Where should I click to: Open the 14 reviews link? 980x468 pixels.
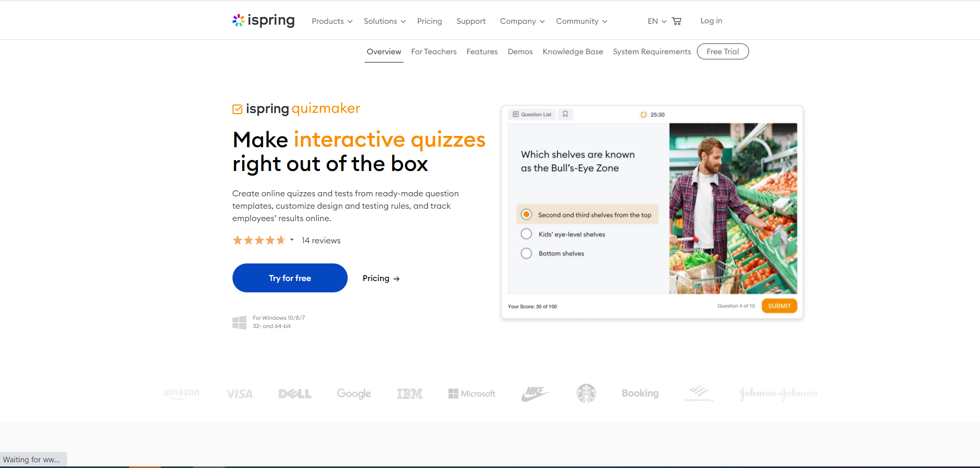coord(321,241)
